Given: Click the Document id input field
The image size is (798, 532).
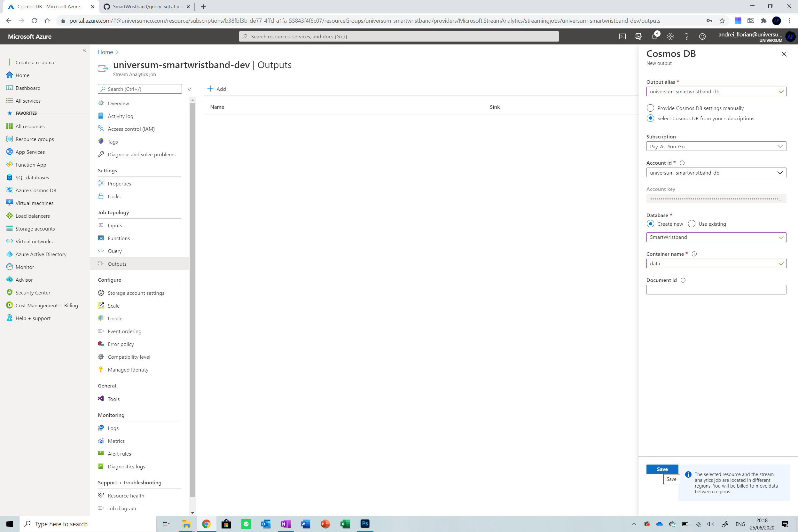Looking at the screenshot, I should 716,290.
